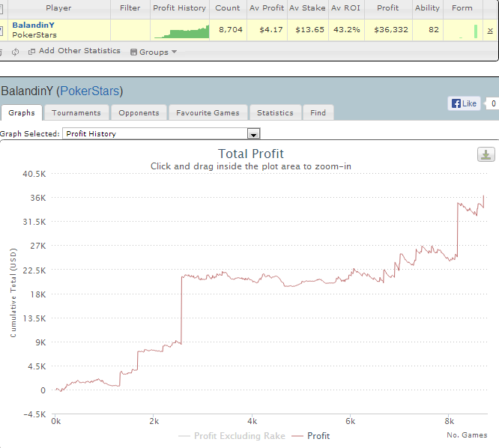Sort by the Filter column header
Viewport: 499px width, 448px height.
pyautogui.click(x=130, y=8)
